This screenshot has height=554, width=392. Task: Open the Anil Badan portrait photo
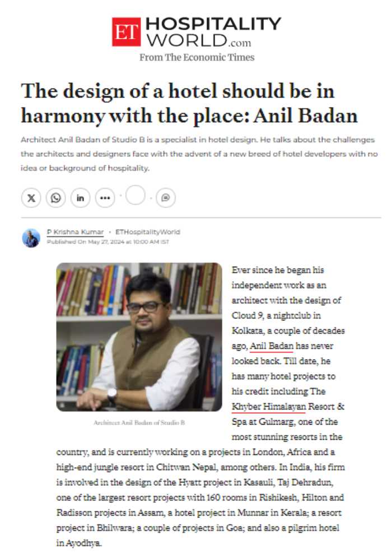click(x=139, y=337)
